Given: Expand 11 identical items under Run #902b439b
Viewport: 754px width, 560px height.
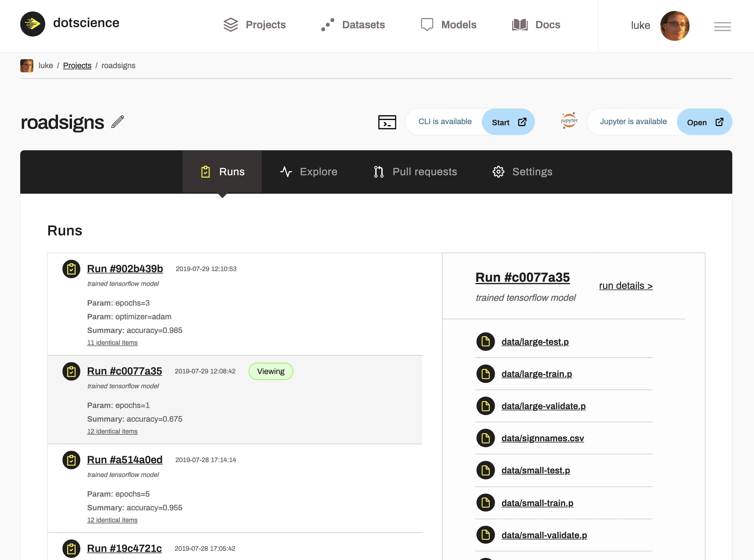Looking at the screenshot, I should 112,343.
